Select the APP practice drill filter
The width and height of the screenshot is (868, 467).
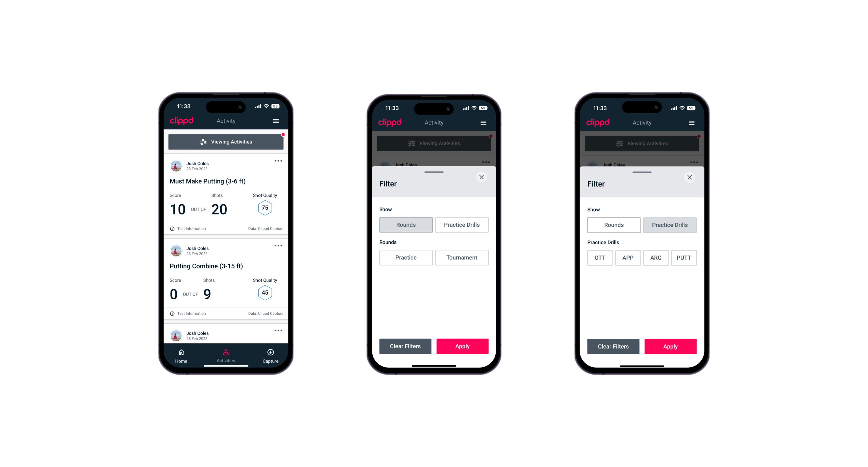tap(628, 258)
